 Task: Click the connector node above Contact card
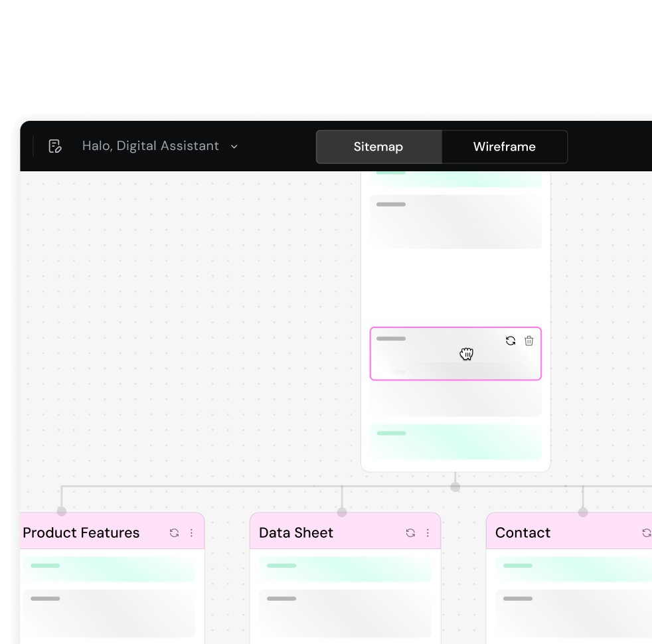583,512
